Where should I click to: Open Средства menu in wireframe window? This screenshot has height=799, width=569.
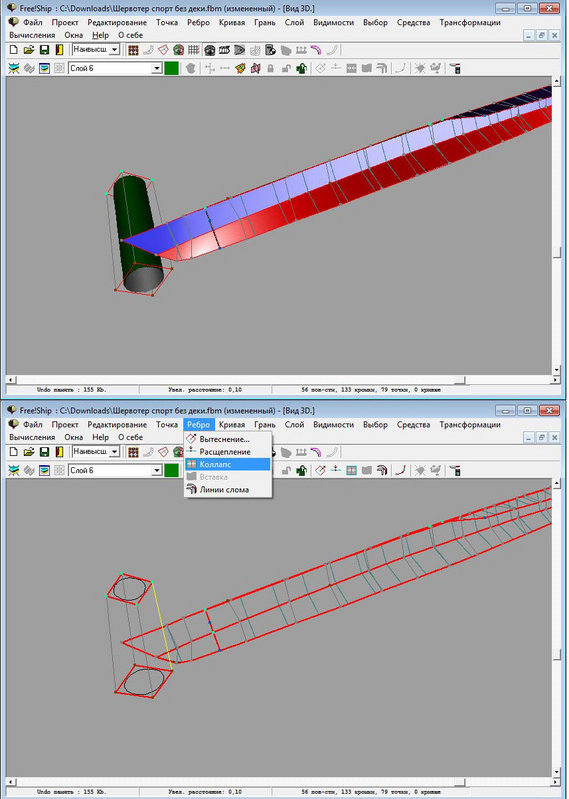pyautogui.click(x=414, y=424)
